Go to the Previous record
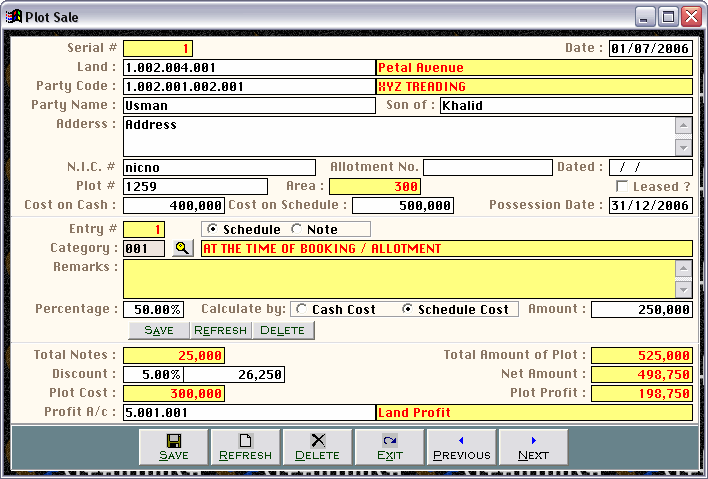Viewport: 708px width, 479px height. pos(461,447)
